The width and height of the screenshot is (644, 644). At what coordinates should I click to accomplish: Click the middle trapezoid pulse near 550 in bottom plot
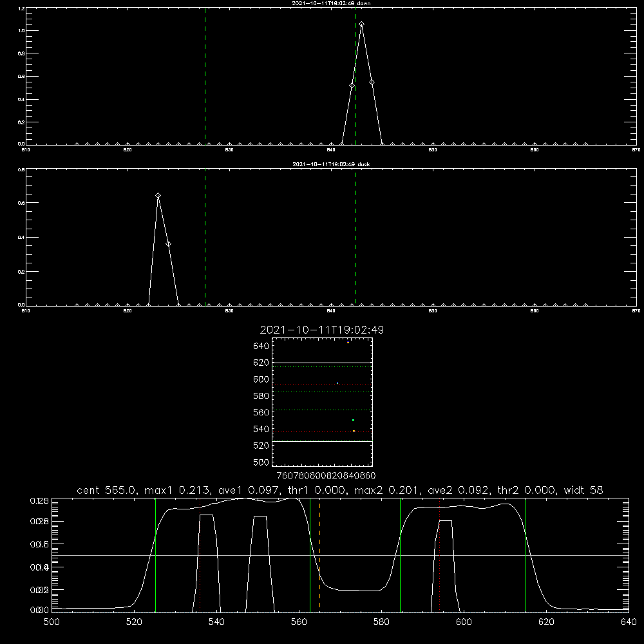260,563
